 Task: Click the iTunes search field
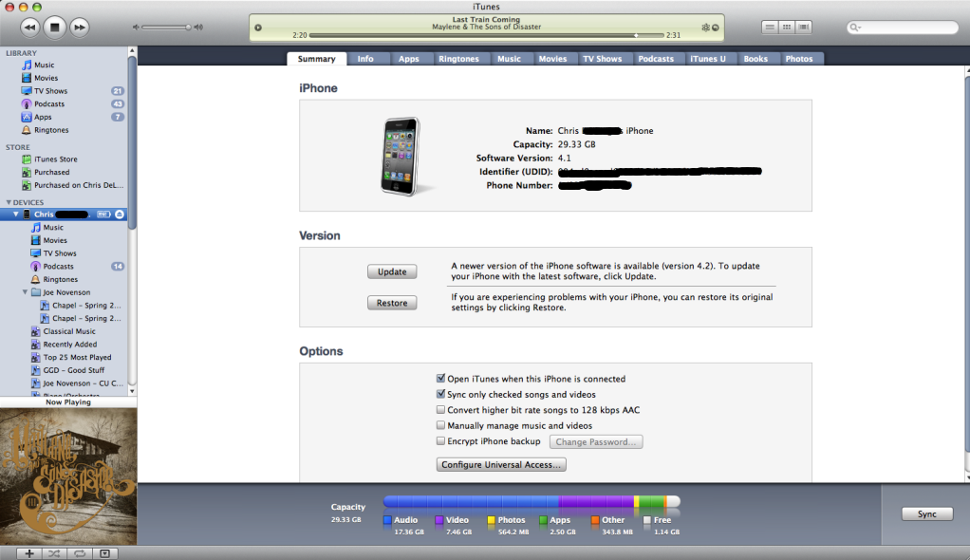point(902,28)
